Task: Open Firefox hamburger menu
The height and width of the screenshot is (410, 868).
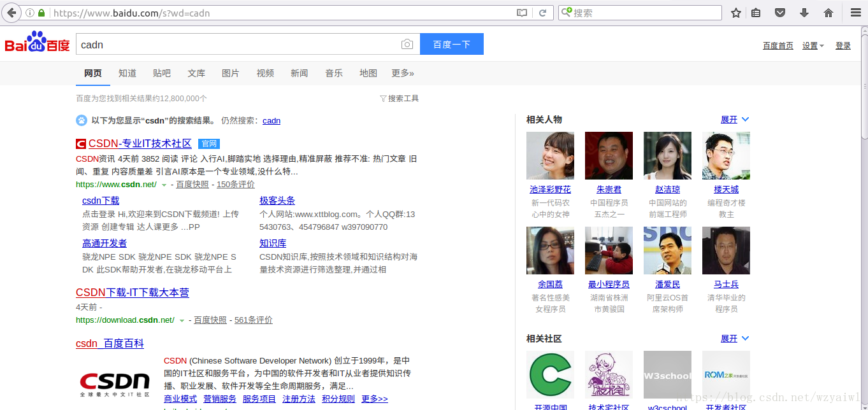Action: pyautogui.click(x=856, y=13)
